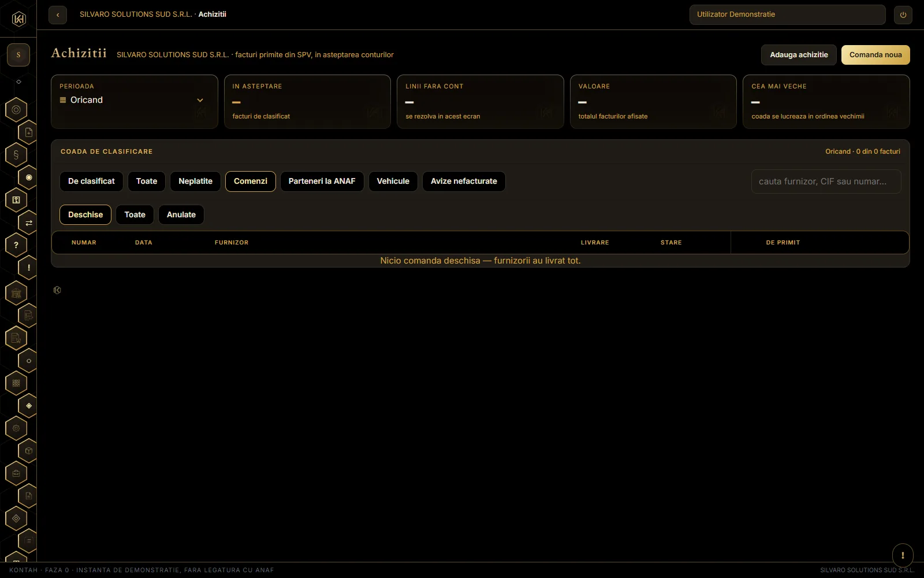Screen dimensions: 924x578
Task: Go back using the top-left chevron
Action: tap(58, 15)
